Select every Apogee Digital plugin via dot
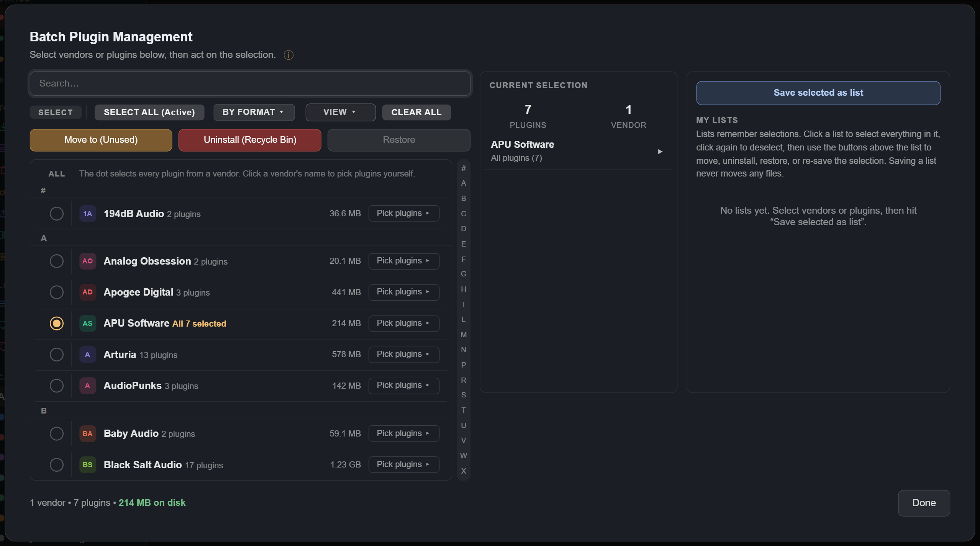Viewport: 980px width, 546px height. click(x=56, y=292)
